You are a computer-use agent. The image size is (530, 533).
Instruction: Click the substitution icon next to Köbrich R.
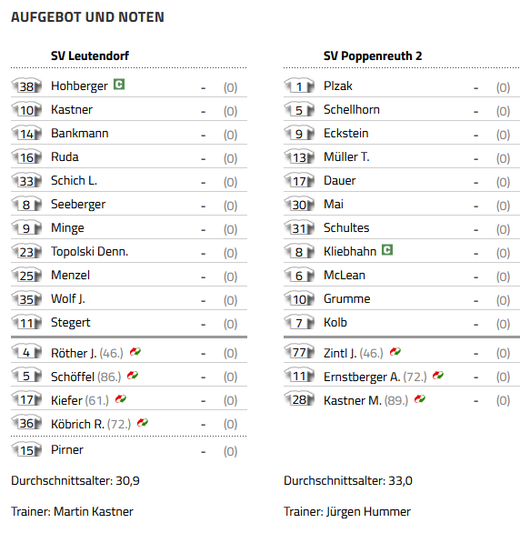point(142,423)
